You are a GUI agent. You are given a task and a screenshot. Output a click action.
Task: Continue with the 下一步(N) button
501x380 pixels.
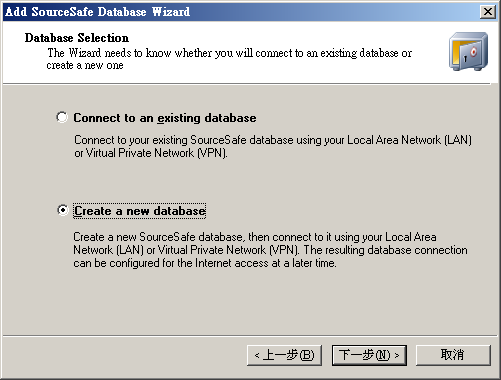click(369, 355)
